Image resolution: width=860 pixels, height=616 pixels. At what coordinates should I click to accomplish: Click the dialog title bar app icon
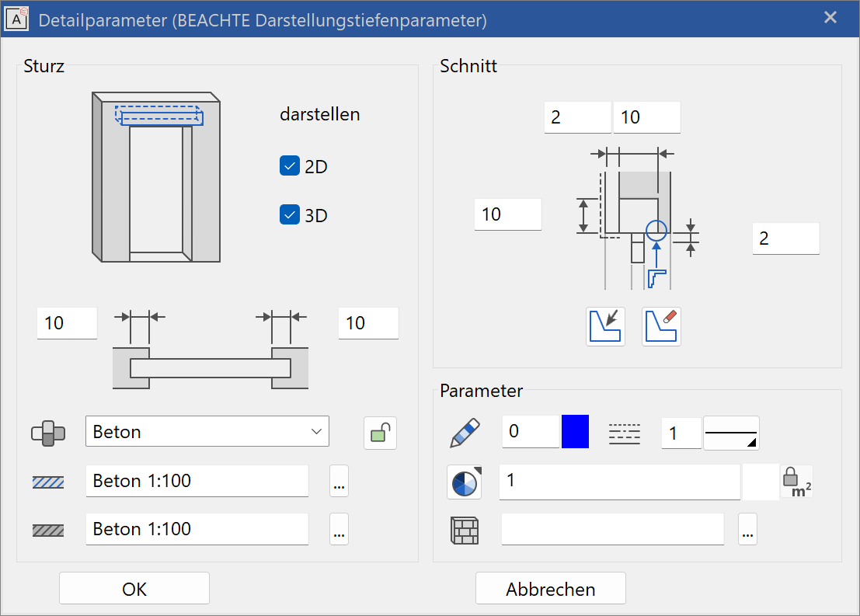tap(16, 19)
